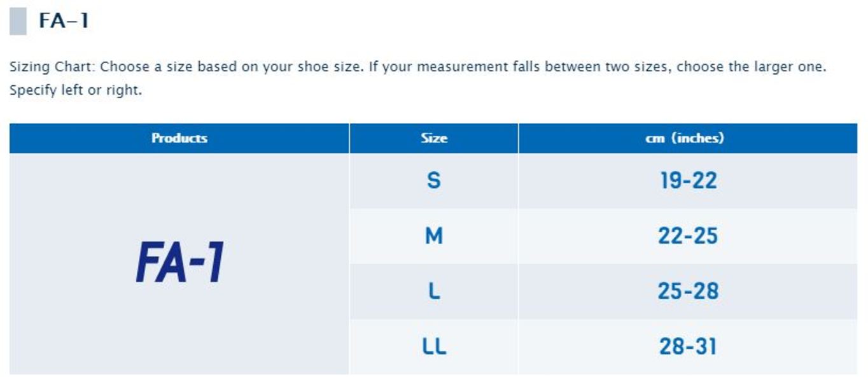Select size LL in the table
The height and width of the screenshot is (382, 868).
point(434,347)
